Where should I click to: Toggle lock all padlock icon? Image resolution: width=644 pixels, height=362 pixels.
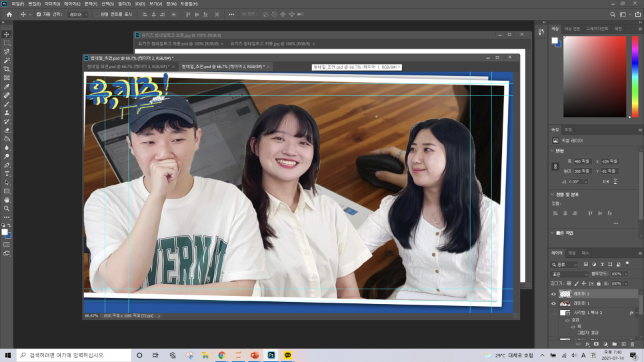(x=599, y=283)
